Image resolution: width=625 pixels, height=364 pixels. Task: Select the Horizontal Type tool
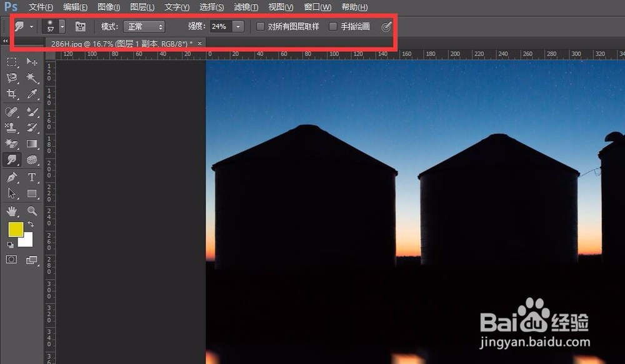pyautogui.click(x=32, y=177)
